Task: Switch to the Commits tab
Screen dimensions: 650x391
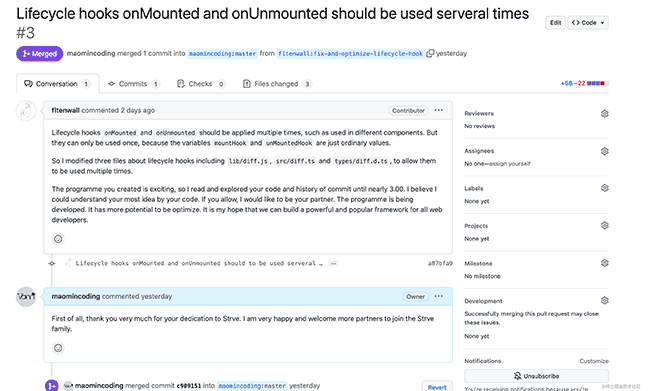Action: point(133,84)
